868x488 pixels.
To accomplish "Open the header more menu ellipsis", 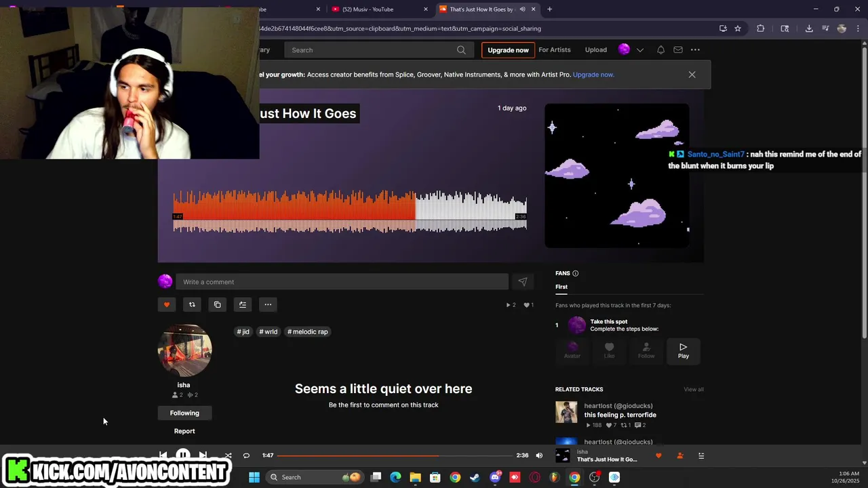I will [x=695, y=49].
